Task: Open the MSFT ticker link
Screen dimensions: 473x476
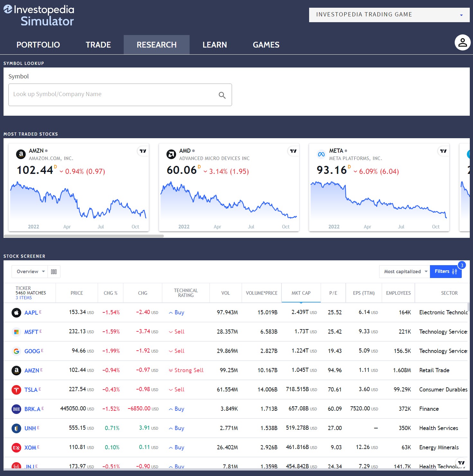Action: tap(31, 332)
